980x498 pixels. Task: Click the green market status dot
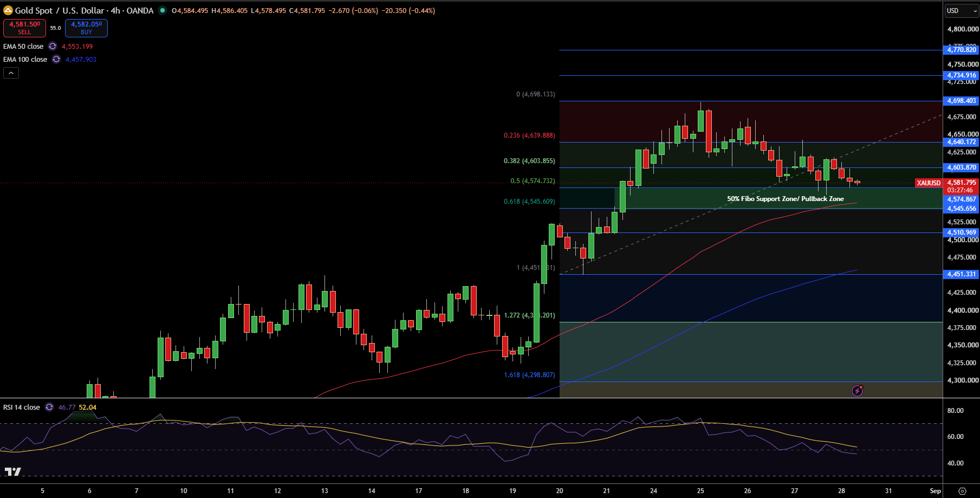click(162, 10)
